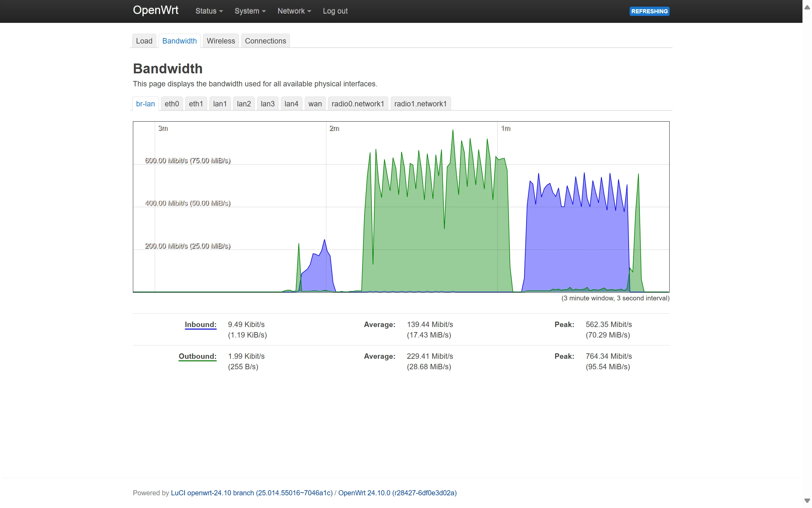
Task: Click the Inbound legend label
Action: (200, 324)
